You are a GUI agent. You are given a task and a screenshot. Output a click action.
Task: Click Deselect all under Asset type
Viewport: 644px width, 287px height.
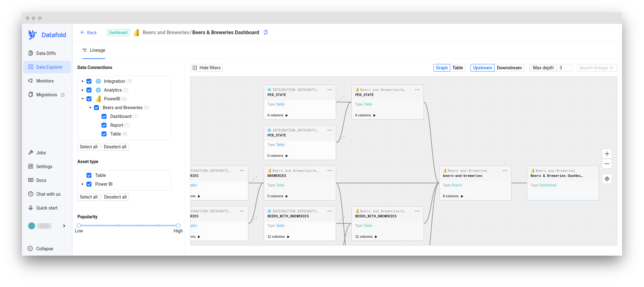(115, 197)
